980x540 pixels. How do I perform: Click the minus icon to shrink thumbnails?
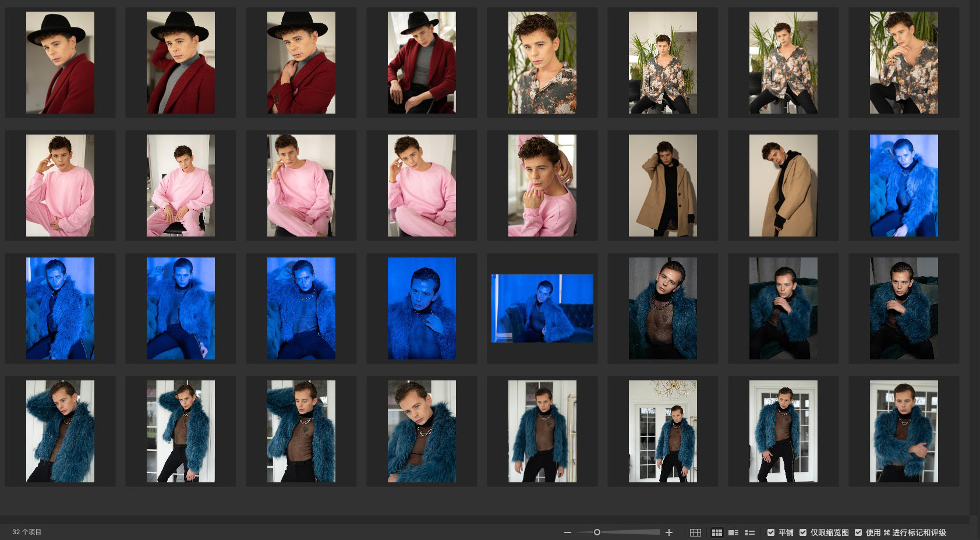tap(567, 532)
